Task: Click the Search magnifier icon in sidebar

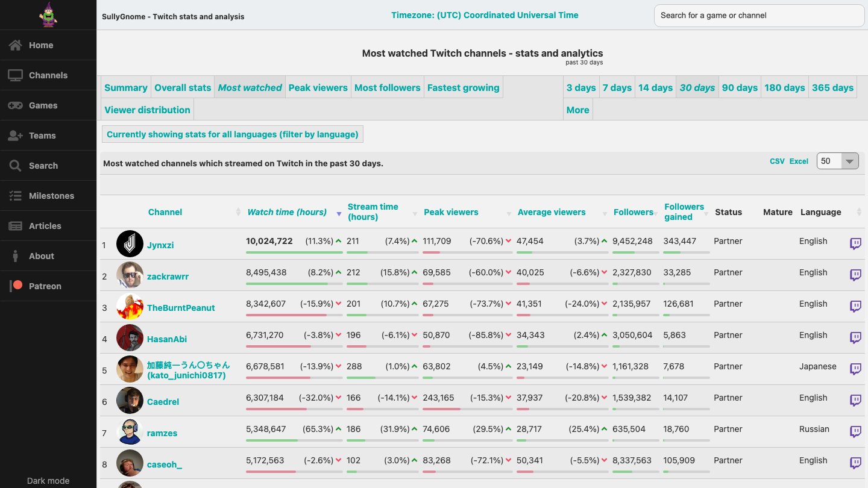Action: click(x=15, y=166)
